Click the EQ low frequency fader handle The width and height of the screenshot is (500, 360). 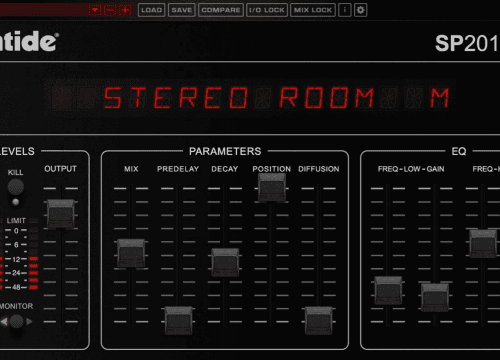[x=388, y=290]
